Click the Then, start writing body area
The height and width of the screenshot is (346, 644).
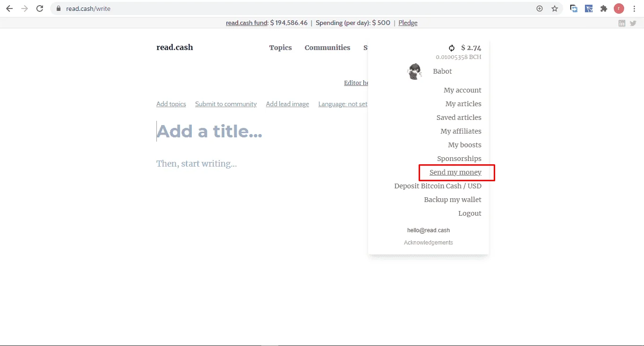(197, 164)
